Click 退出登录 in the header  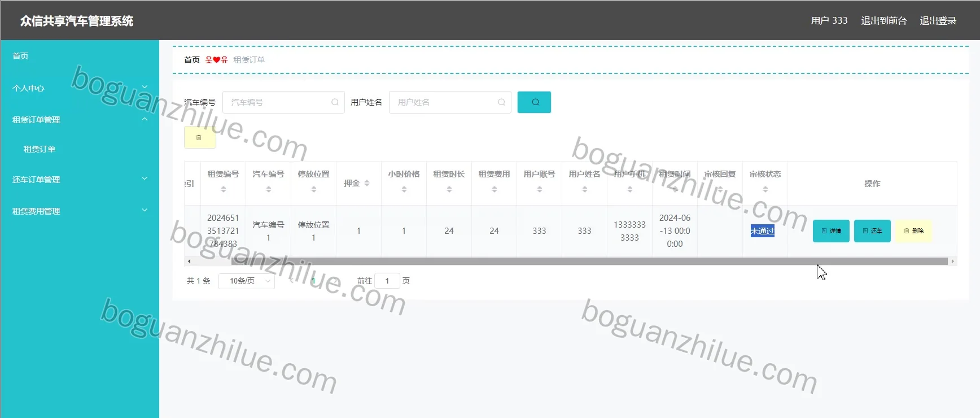[x=938, y=20]
